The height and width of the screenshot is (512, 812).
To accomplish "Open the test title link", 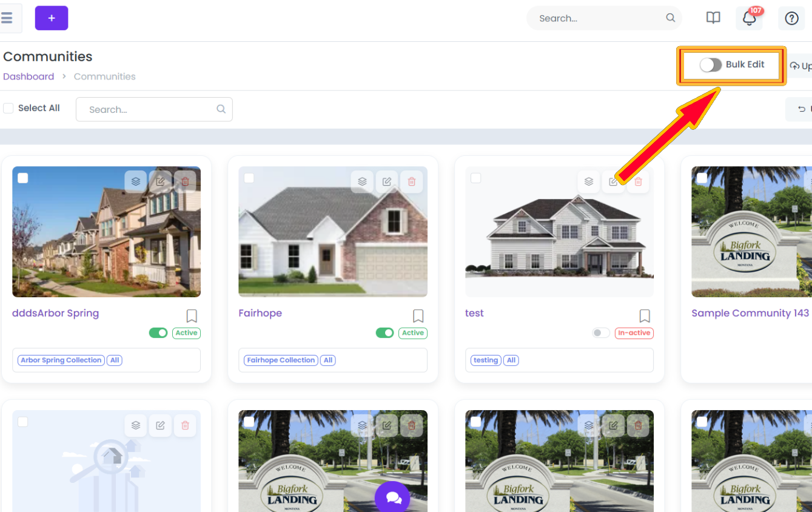I will pos(474,313).
